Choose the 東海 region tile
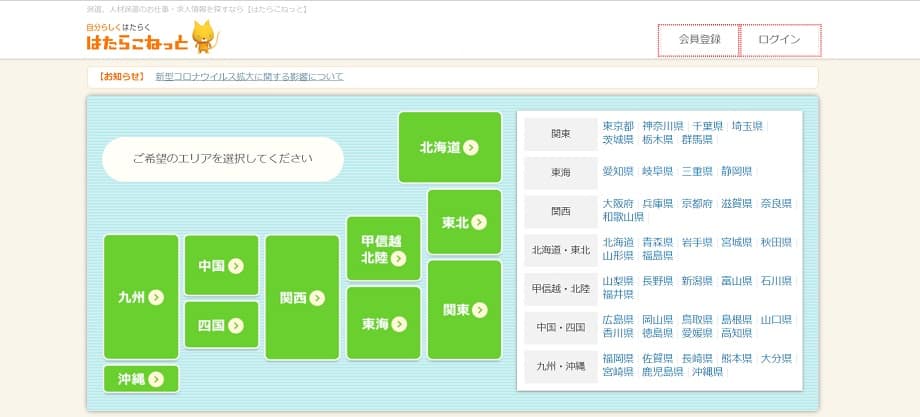 (384, 323)
